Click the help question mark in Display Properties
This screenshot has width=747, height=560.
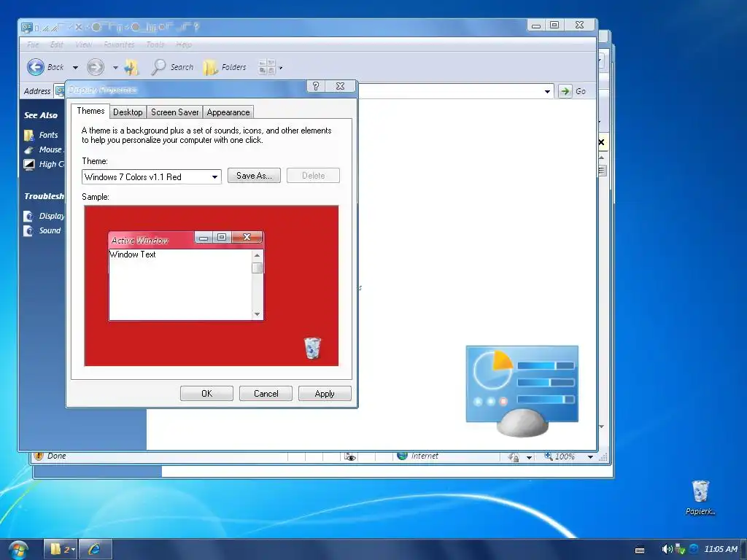315,86
